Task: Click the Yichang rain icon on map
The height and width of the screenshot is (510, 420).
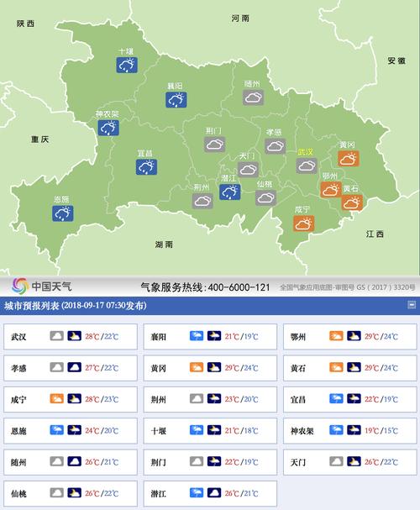Action: point(147,167)
